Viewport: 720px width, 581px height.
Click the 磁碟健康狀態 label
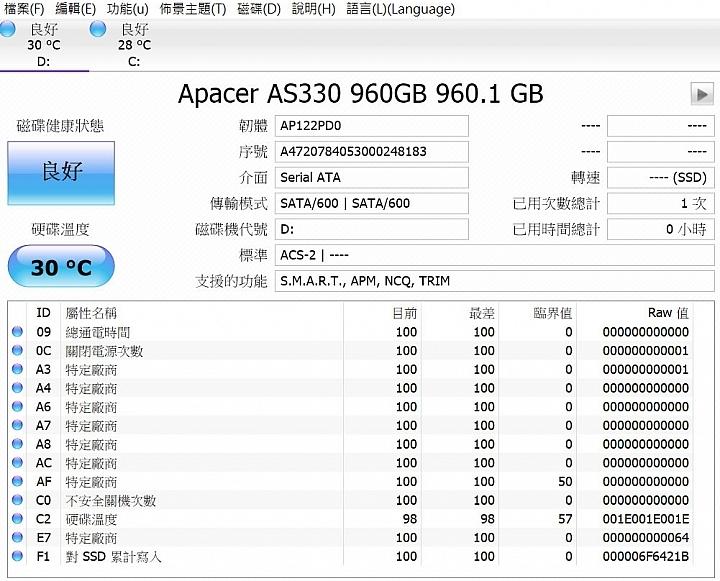(60, 125)
